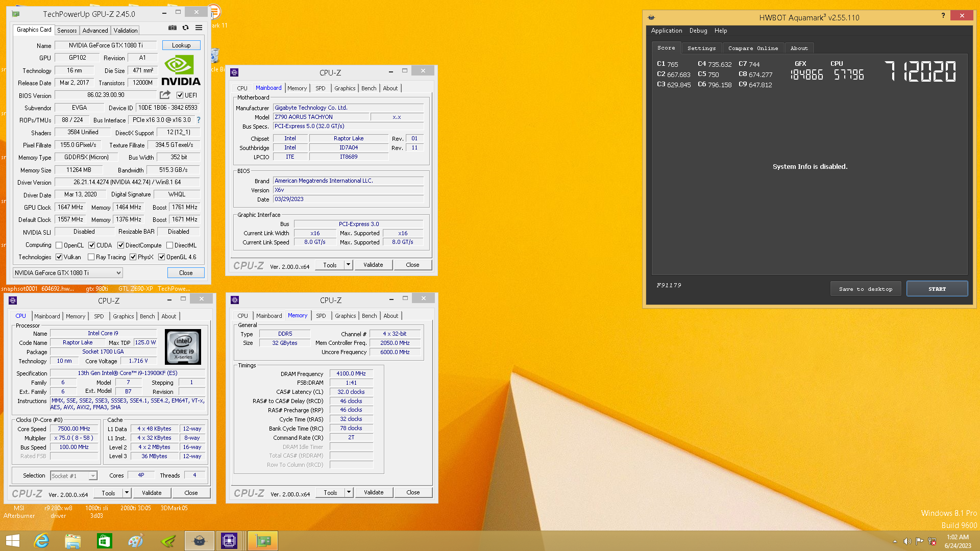This screenshot has width=980, height=551.
Task: Open Aquamark Settings tab
Action: click(x=701, y=48)
